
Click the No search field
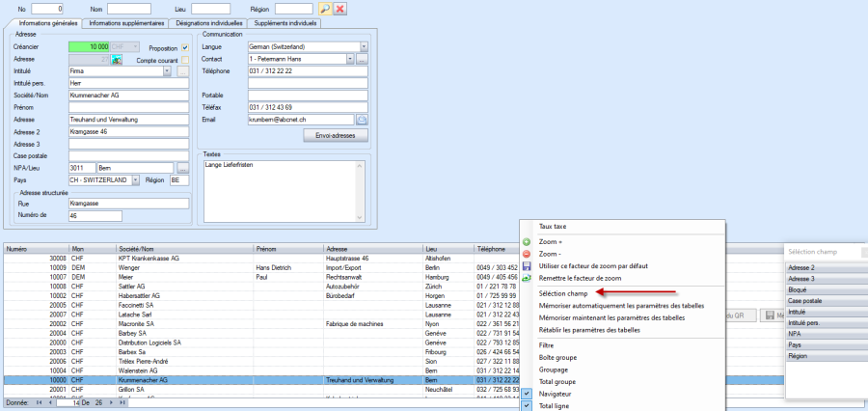(x=47, y=9)
